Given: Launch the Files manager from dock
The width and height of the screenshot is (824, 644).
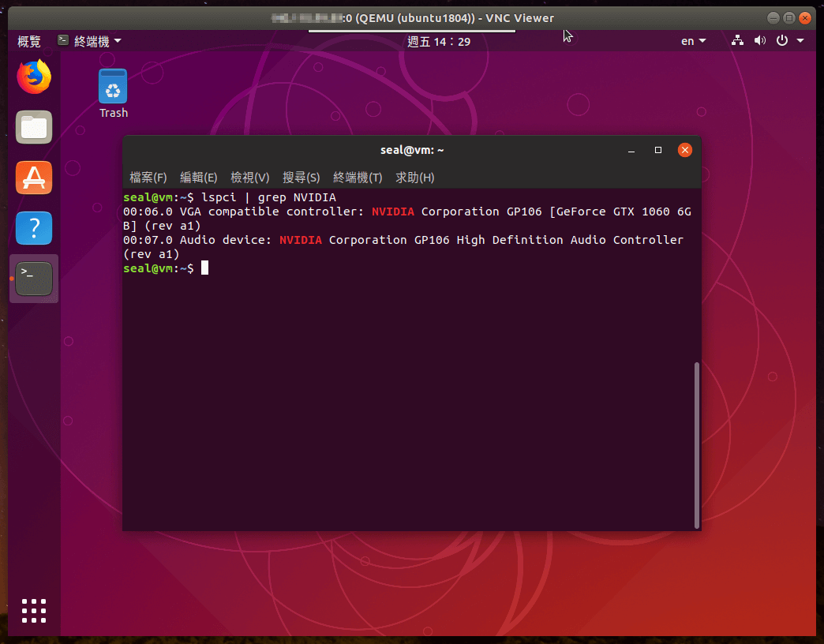Looking at the screenshot, I should [34, 127].
